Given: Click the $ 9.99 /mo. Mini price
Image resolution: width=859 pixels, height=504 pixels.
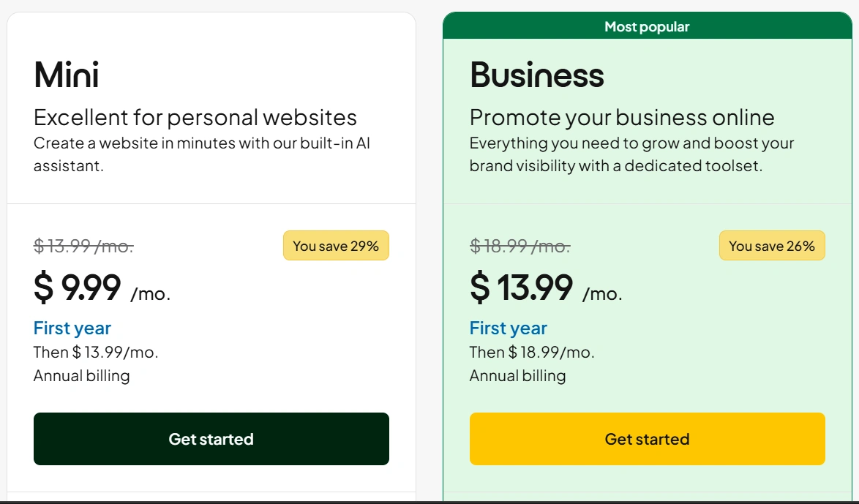Looking at the screenshot, I should (102, 287).
